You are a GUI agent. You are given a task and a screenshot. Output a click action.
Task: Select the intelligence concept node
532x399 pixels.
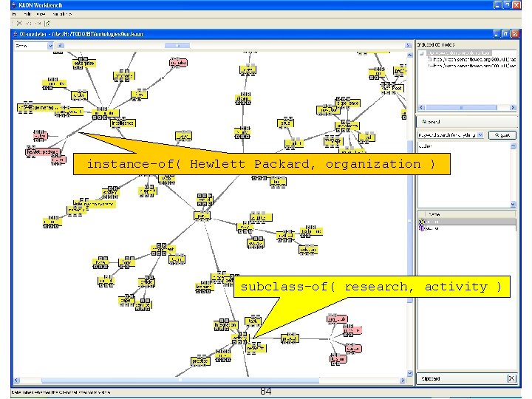pos(123,123)
